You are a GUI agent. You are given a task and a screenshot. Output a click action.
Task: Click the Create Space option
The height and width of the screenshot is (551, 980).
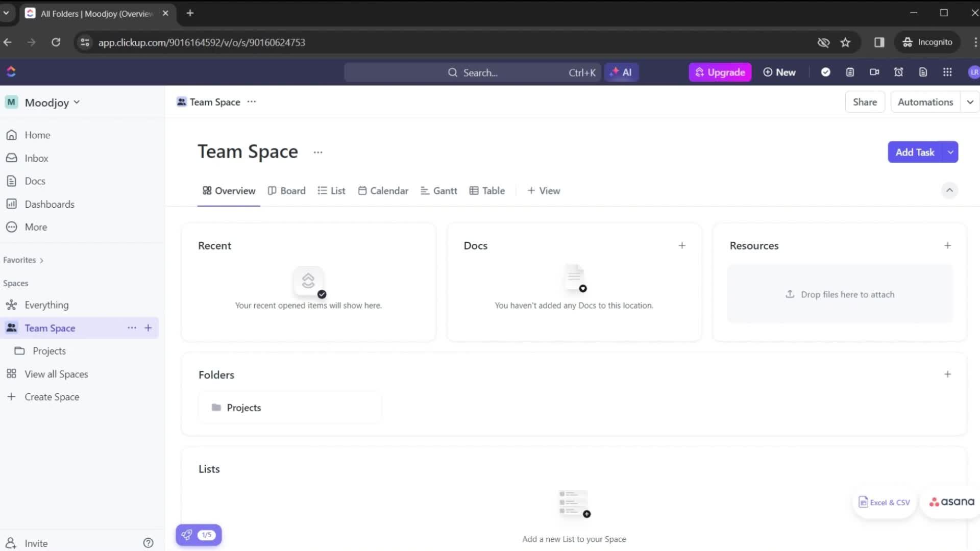click(x=52, y=397)
